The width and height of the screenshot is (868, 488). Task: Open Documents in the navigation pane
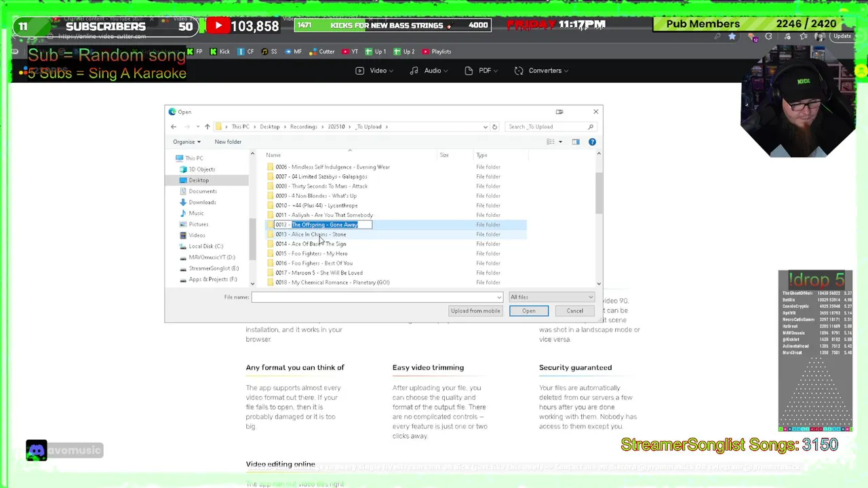tap(202, 191)
